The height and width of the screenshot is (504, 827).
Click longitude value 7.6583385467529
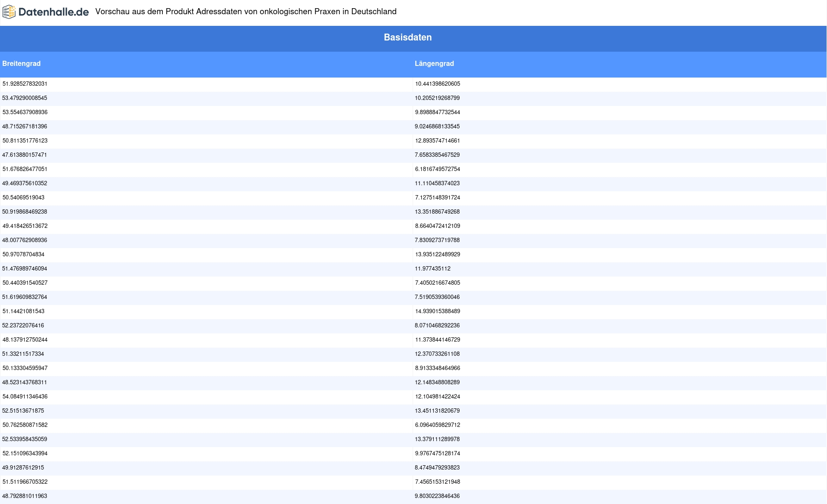(x=437, y=155)
